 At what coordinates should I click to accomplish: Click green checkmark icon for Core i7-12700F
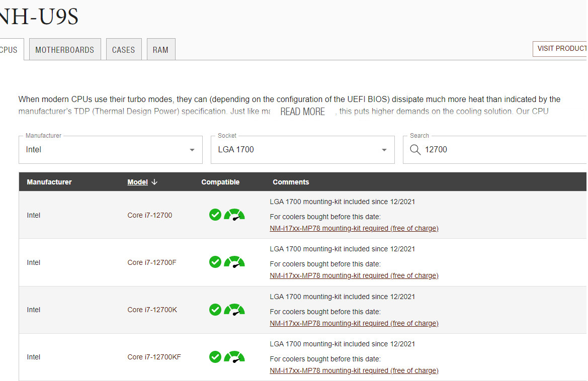215,262
